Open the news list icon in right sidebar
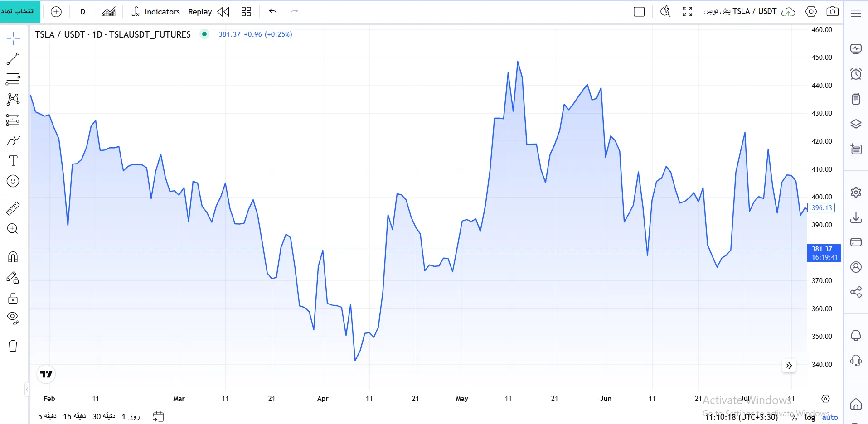 coord(856,149)
